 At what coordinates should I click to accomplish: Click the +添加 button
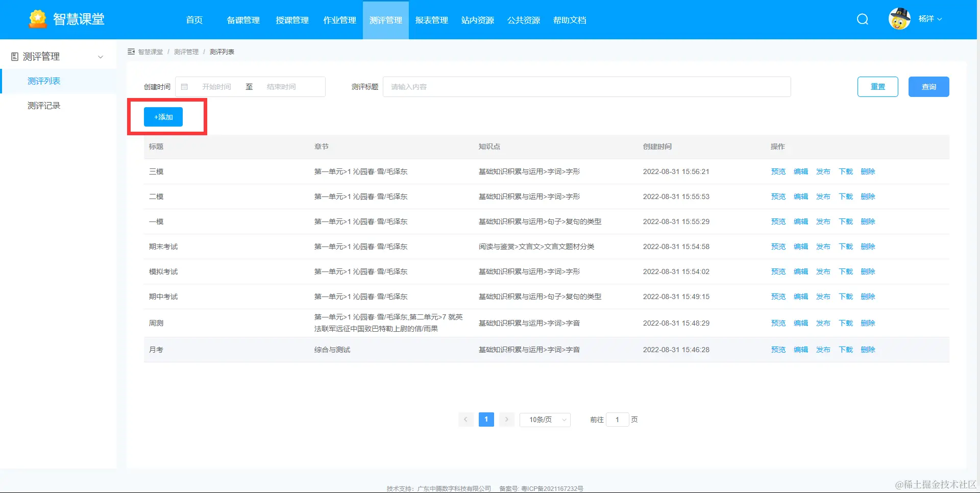click(163, 116)
